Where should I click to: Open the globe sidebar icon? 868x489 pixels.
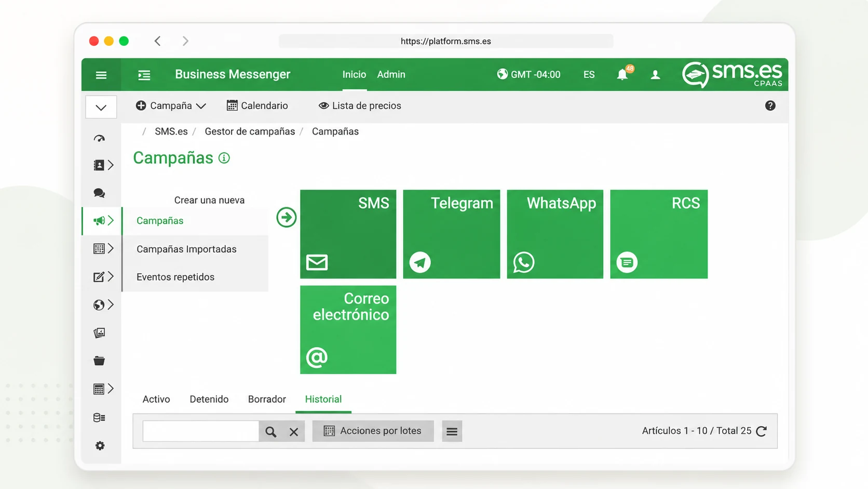click(x=99, y=305)
